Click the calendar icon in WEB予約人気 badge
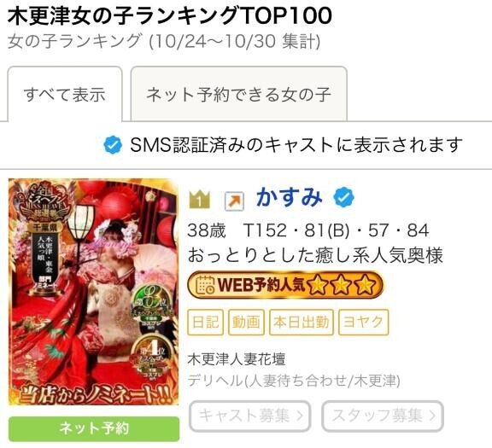The height and width of the screenshot is (448, 492). 205,285
